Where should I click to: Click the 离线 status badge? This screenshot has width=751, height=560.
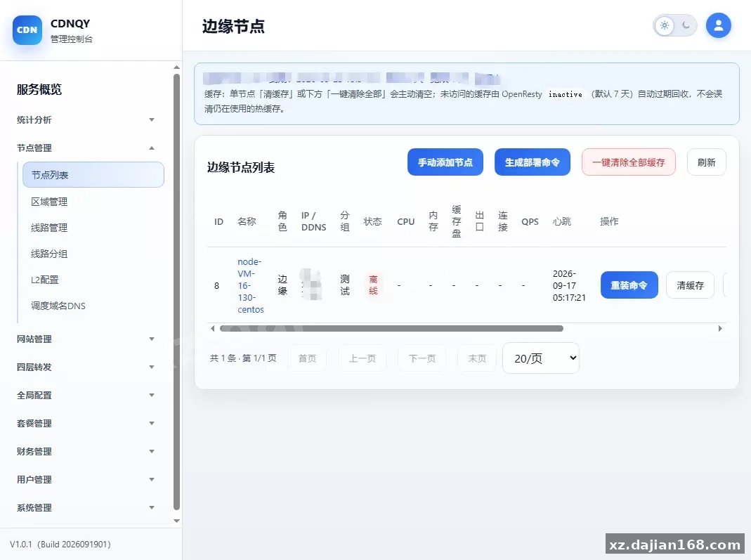373,285
